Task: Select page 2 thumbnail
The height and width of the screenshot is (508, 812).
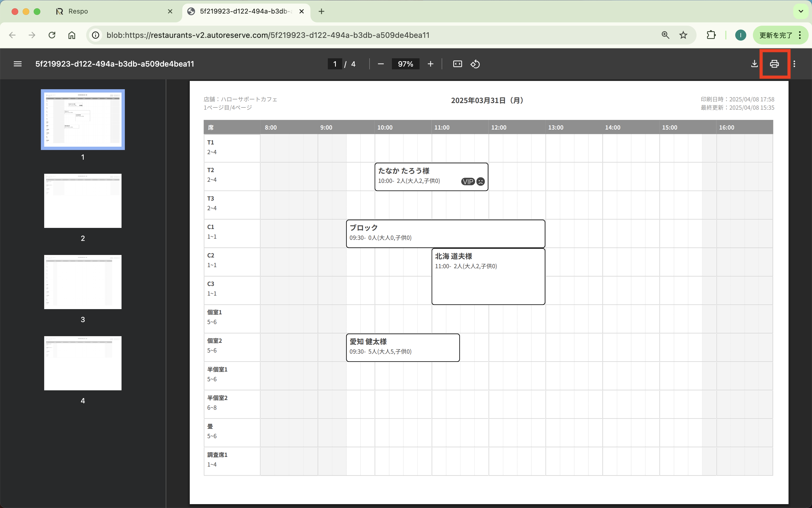Action: click(x=83, y=201)
